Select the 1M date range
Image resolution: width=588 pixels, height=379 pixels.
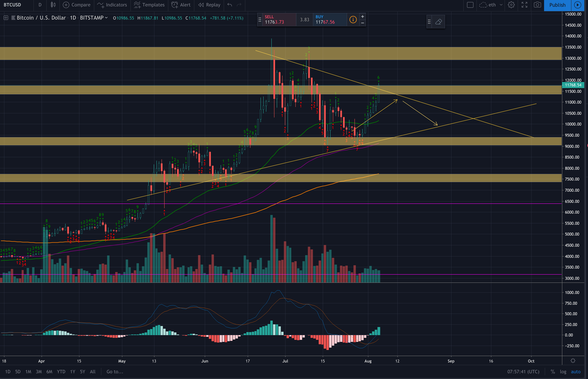click(28, 372)
